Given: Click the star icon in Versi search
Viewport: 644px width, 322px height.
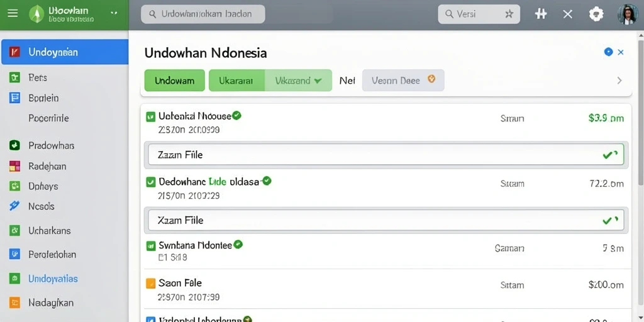Looking at the screenshot, I should click(x=509, y=14).
